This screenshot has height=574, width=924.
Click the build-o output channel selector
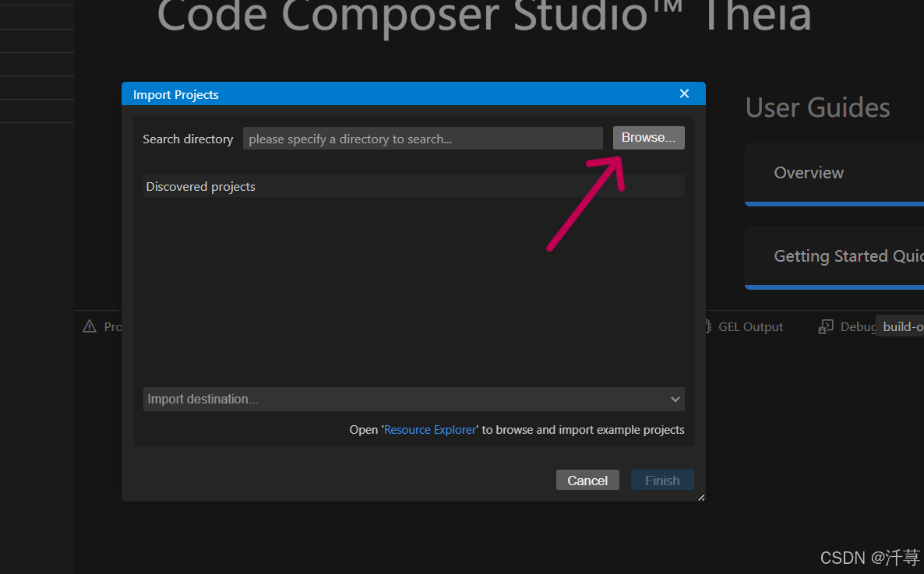(x=901, y=326)
